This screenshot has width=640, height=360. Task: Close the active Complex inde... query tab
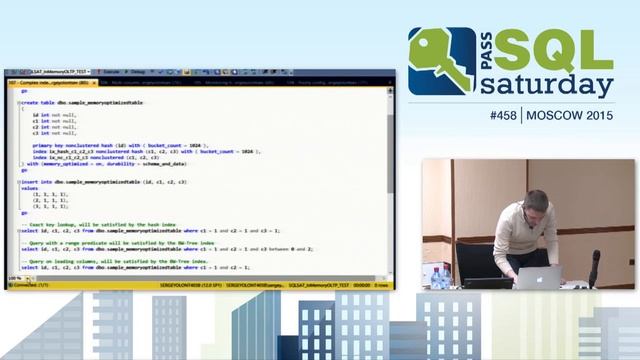click(x=94, y=83)
